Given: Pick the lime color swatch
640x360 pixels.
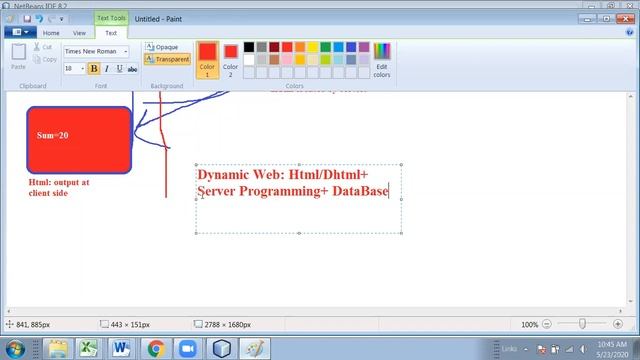Looking at the screenshot, I should pyautogui.click(x=325, y=60).
